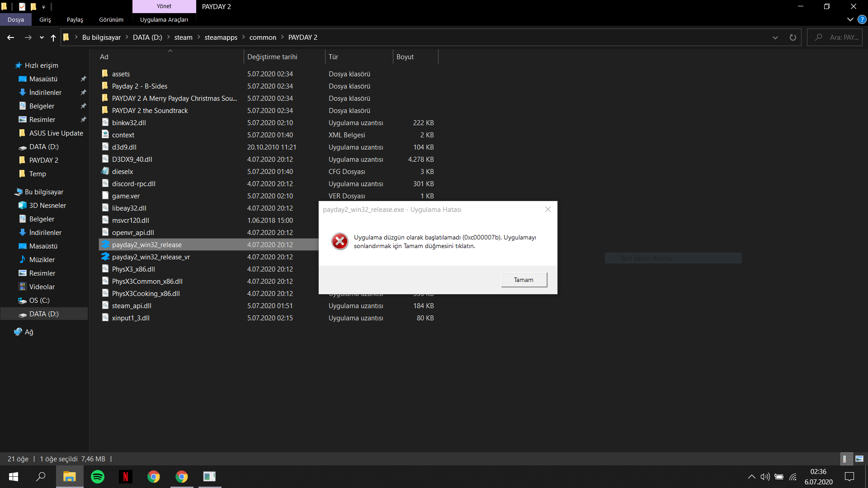Open the Paylaş ribbon tab
Screen dimensions: 868x488
coord(75,20)
